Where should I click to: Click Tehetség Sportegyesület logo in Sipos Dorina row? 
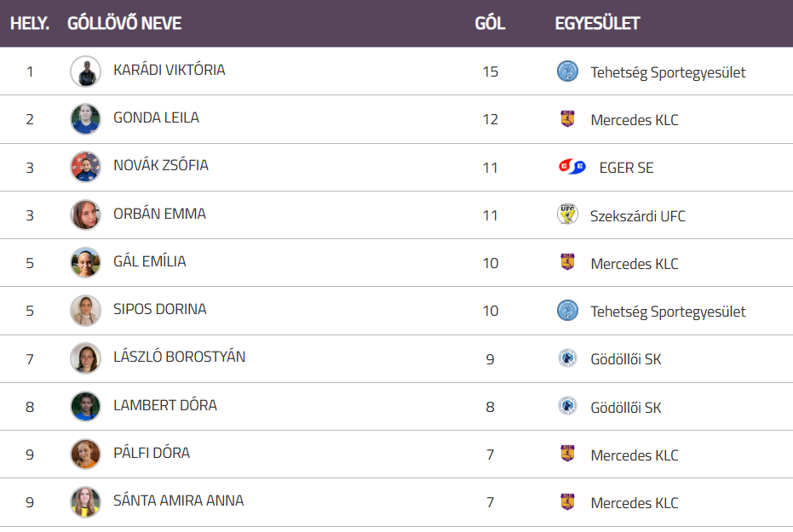pos(567,311)
